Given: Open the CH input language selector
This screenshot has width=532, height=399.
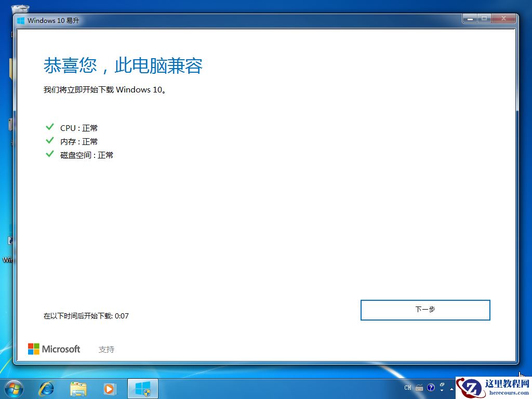Looking at the screenshot, I should pyautogui.click(x=408, y=388).
